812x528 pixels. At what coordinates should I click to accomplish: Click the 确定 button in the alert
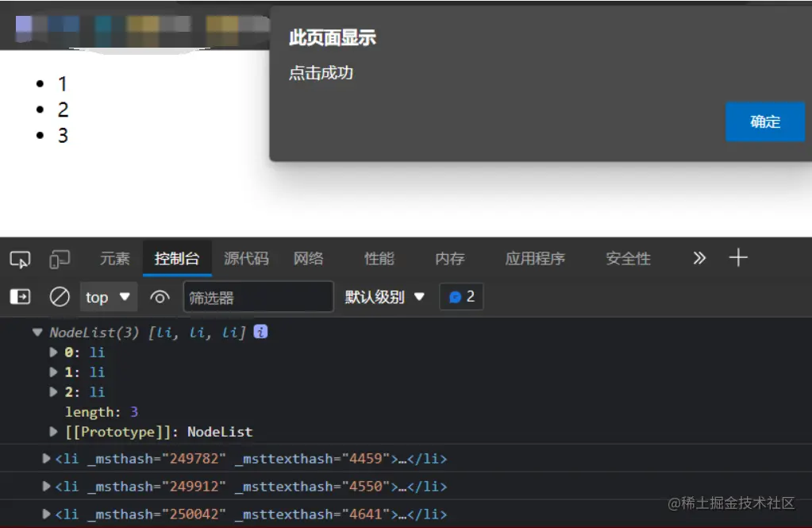(x=765, y=121)
